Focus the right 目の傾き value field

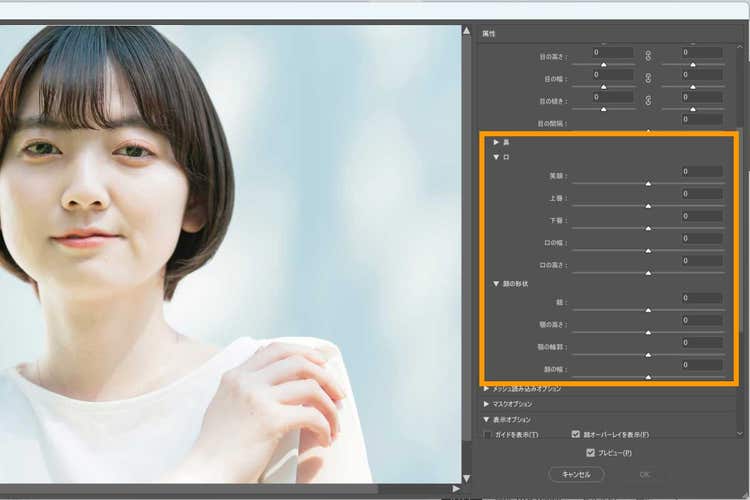pyautogui.click(x=702, y=97)
